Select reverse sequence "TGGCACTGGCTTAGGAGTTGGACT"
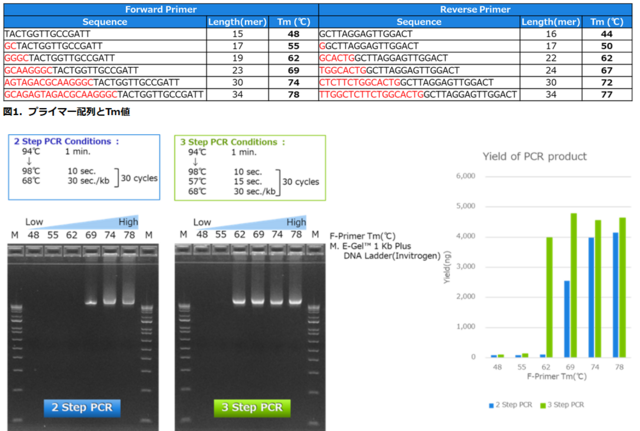The width and height of the screenshot is (640, 431). click(389, 70)
